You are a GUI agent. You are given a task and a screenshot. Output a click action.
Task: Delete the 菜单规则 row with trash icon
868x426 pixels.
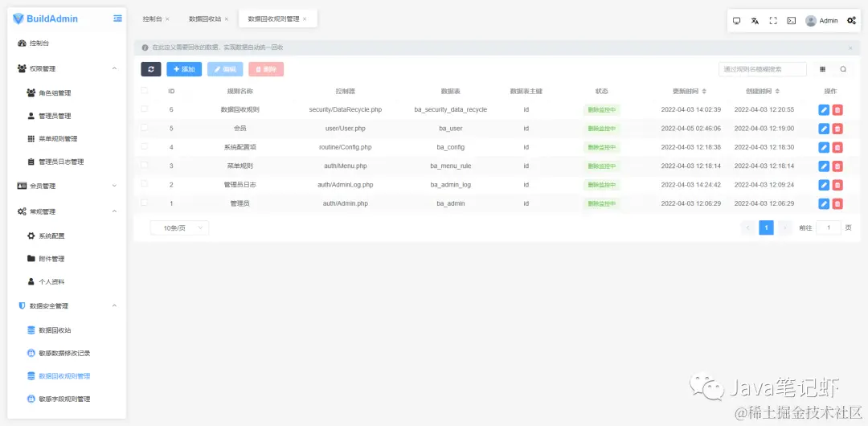[x=837, y=166]
